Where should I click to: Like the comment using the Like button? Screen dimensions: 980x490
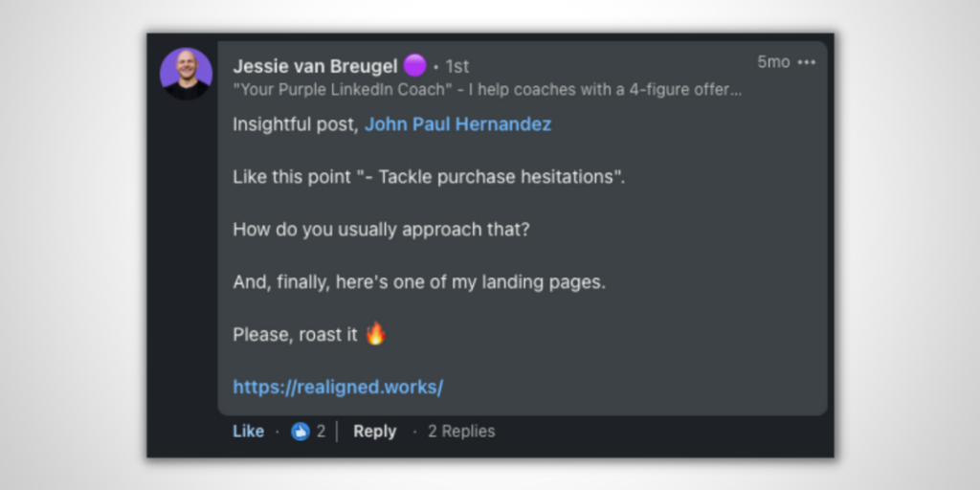pyautogui.click(x=248, y=432)
